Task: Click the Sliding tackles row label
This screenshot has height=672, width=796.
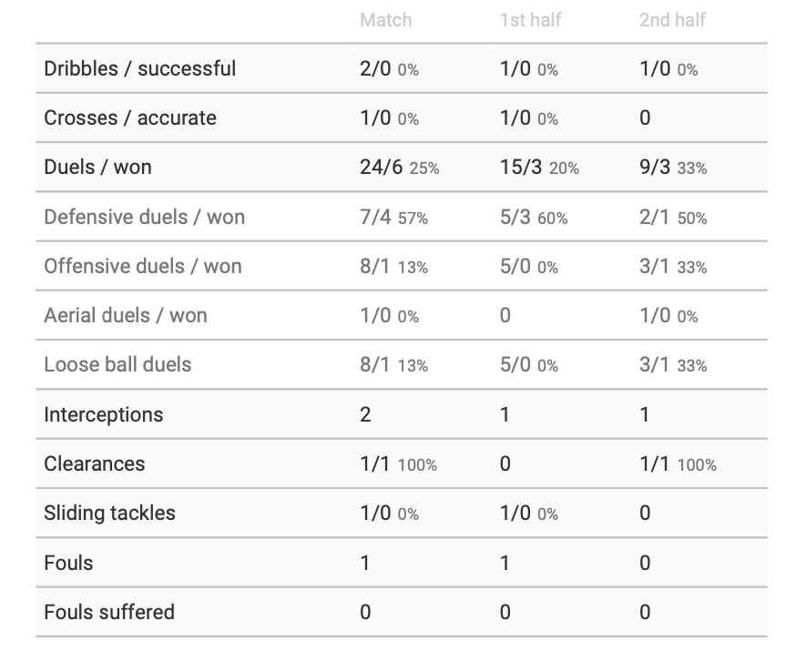Action: click(109, 513)
